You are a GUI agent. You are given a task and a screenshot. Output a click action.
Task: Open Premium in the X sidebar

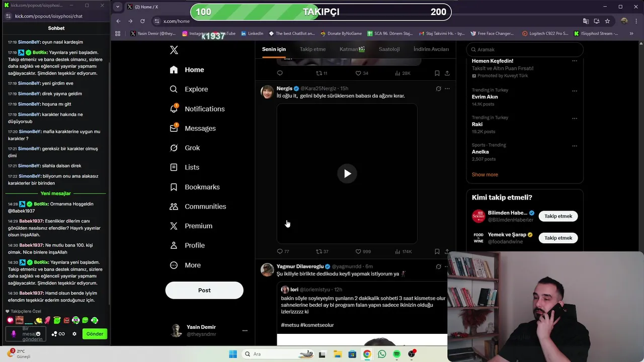coord(192,226)
